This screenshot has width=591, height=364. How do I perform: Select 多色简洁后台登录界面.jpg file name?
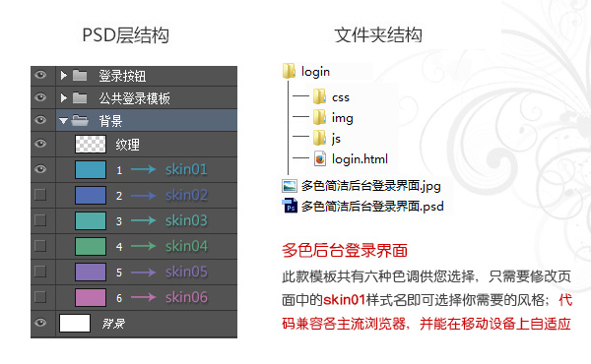370,186
